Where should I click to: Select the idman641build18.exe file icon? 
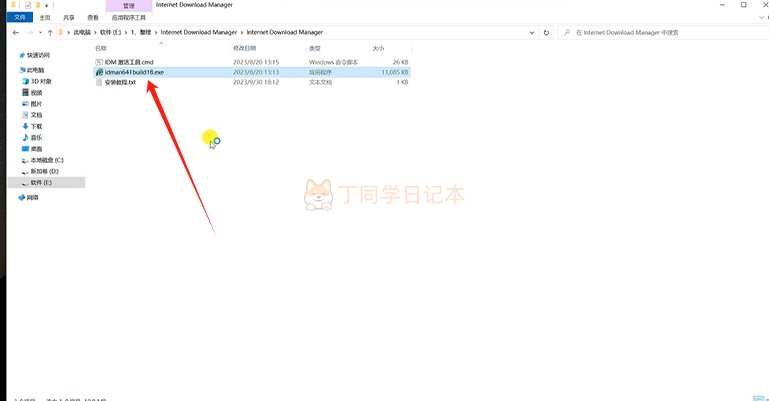100,72
